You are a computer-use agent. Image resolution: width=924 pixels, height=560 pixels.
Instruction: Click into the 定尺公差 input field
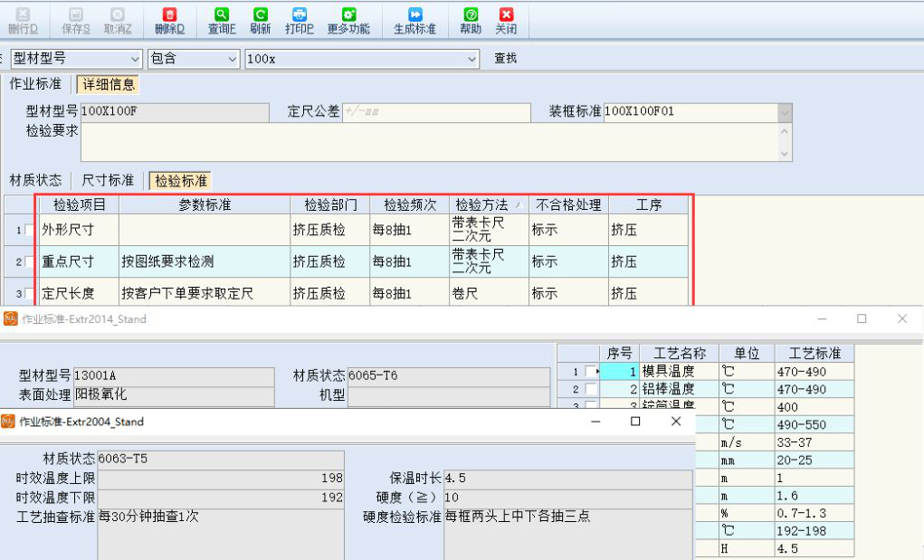(435, 112)
